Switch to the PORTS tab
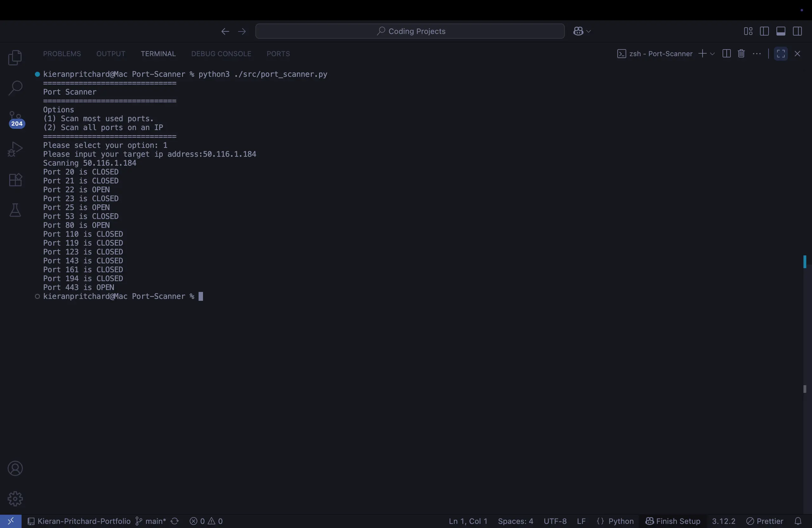 click(278, 54)
